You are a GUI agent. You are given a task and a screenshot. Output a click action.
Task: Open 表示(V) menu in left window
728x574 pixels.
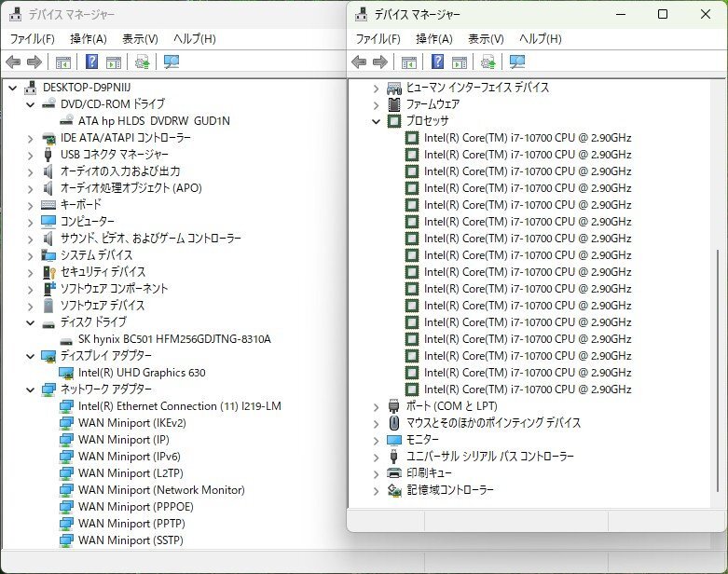pyautogui.click(x=140, y=38)
